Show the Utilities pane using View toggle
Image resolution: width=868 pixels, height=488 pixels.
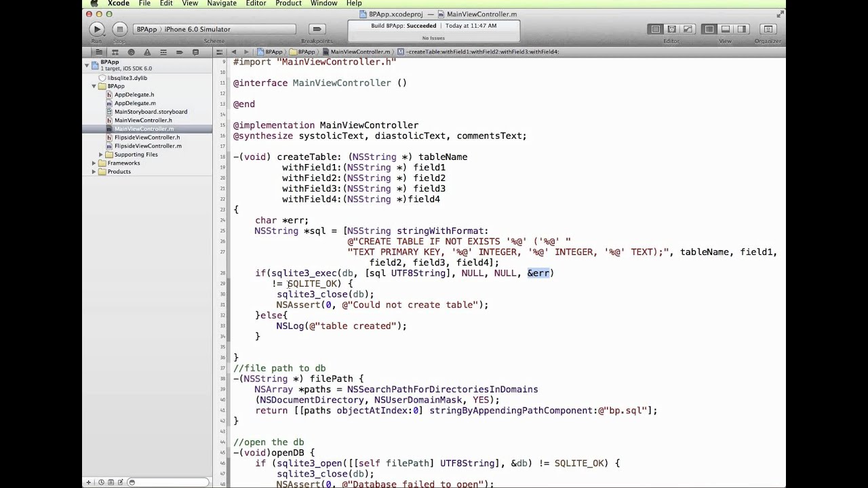pyautogui.click(x=742, y=29)
